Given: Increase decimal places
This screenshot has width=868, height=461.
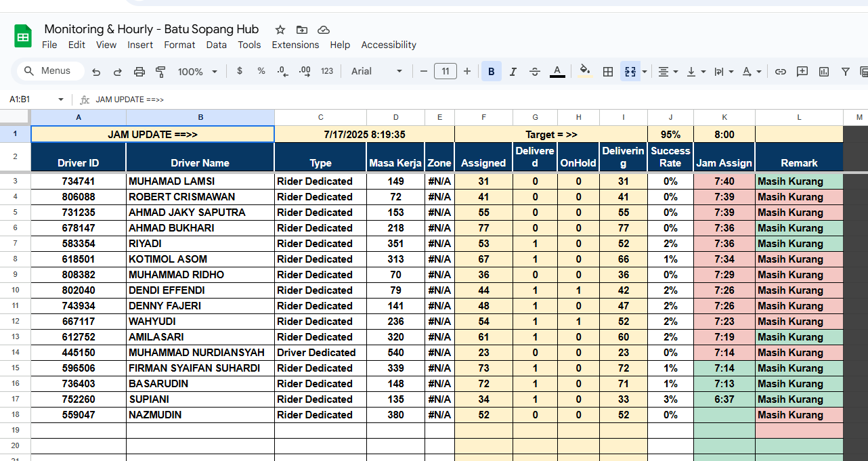Looking at the screenshot, I should (305, 71).
